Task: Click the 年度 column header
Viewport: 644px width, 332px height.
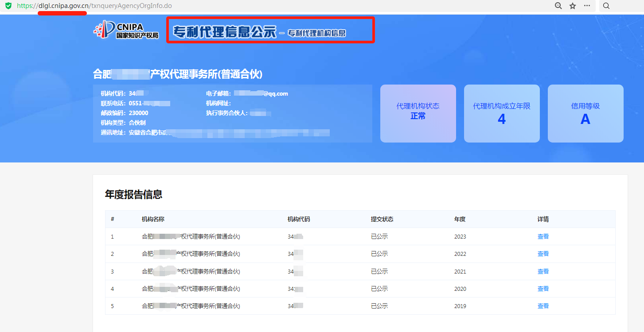Action: coord(460,219)
